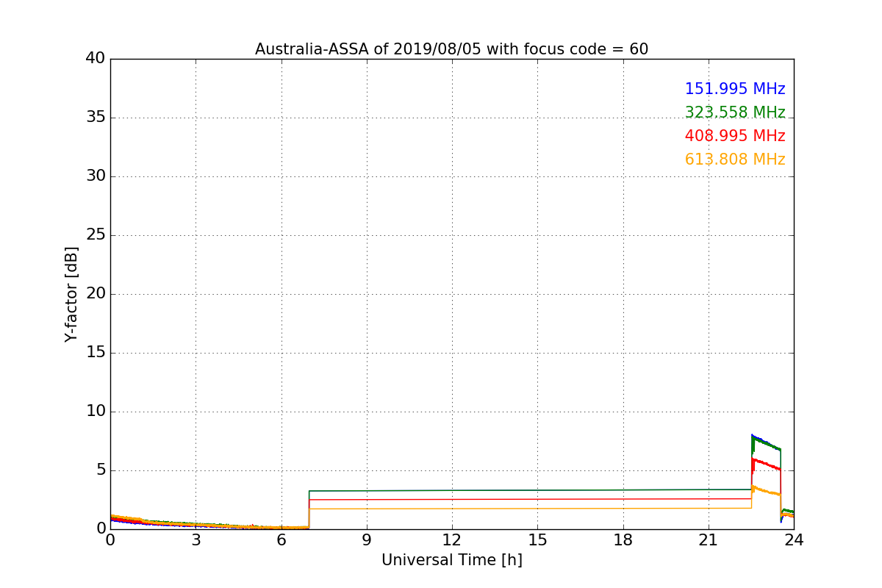Click the Universal Time [h] axis label

click(452, 560)
